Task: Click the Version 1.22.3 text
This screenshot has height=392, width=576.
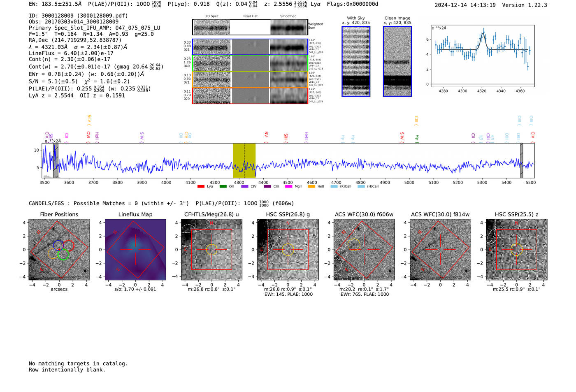Action: [525, 5]
